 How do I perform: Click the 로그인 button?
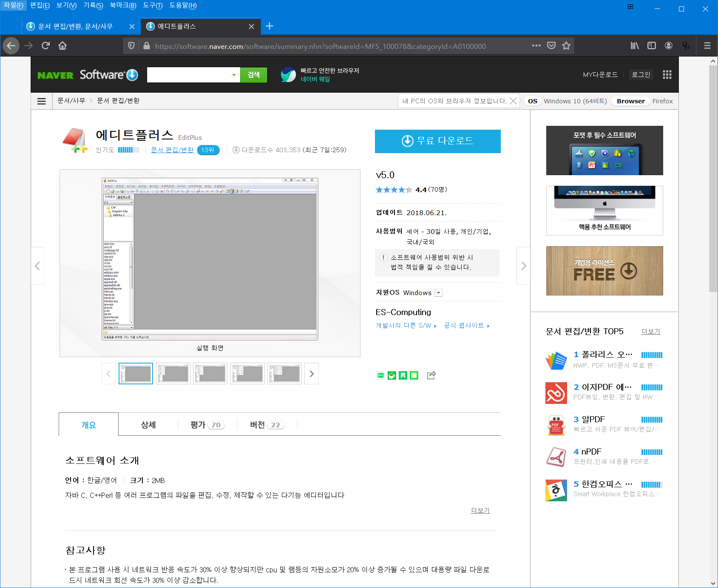tap(641, 75)
